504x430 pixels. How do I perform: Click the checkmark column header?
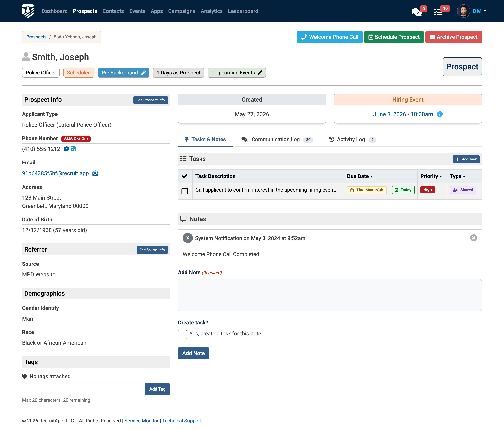pos(185,176)
